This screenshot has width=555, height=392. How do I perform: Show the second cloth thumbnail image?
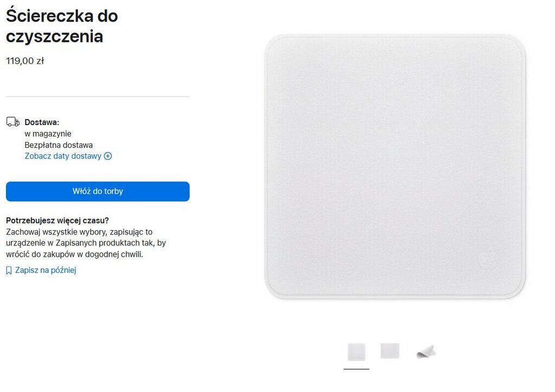point(390,351)
